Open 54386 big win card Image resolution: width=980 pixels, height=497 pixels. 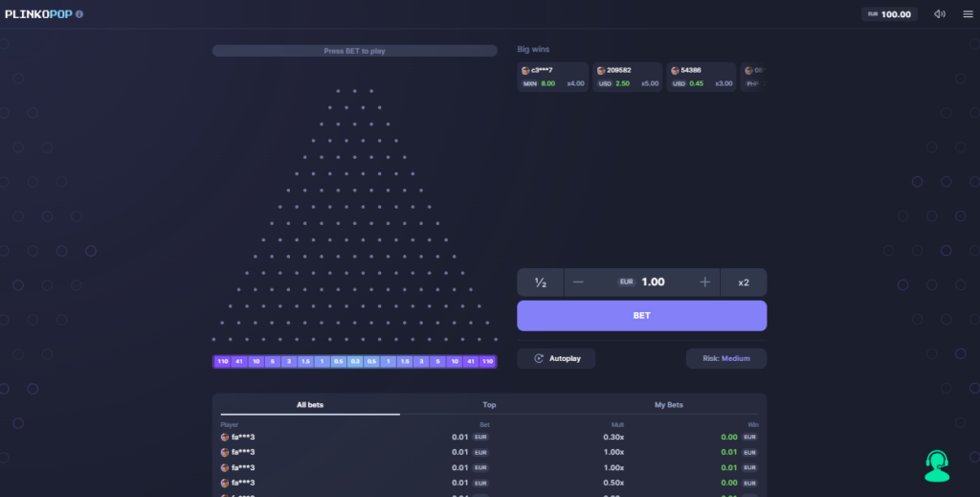click(x=702, y=77)
